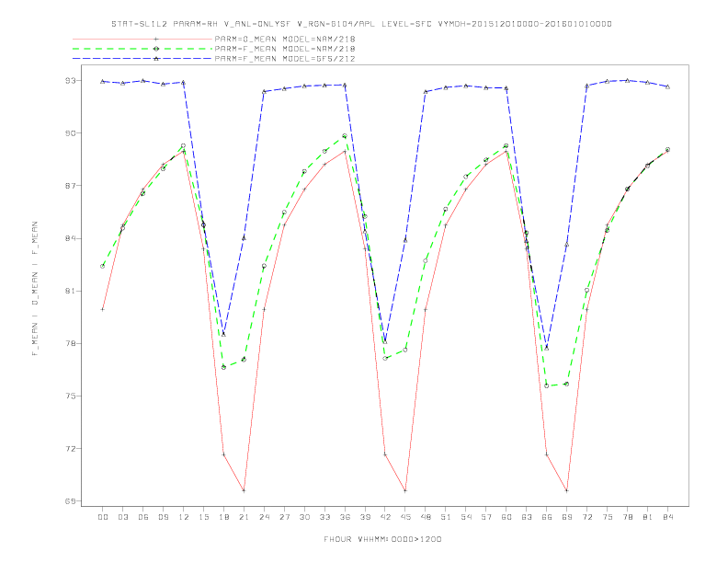This screenshot has height=563, width=728.
Task: Click x-axis tick label 33
Action: coord(325,517)
